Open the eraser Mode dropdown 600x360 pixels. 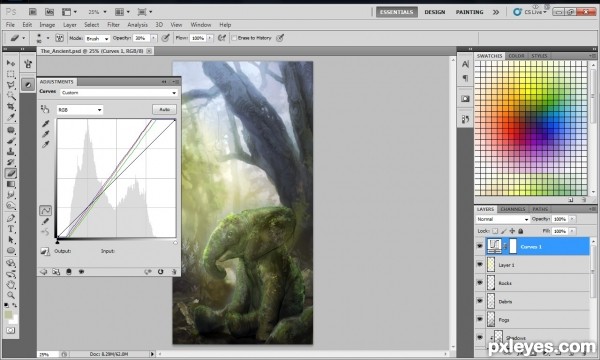pyautogui.click(x=97, y=38)
